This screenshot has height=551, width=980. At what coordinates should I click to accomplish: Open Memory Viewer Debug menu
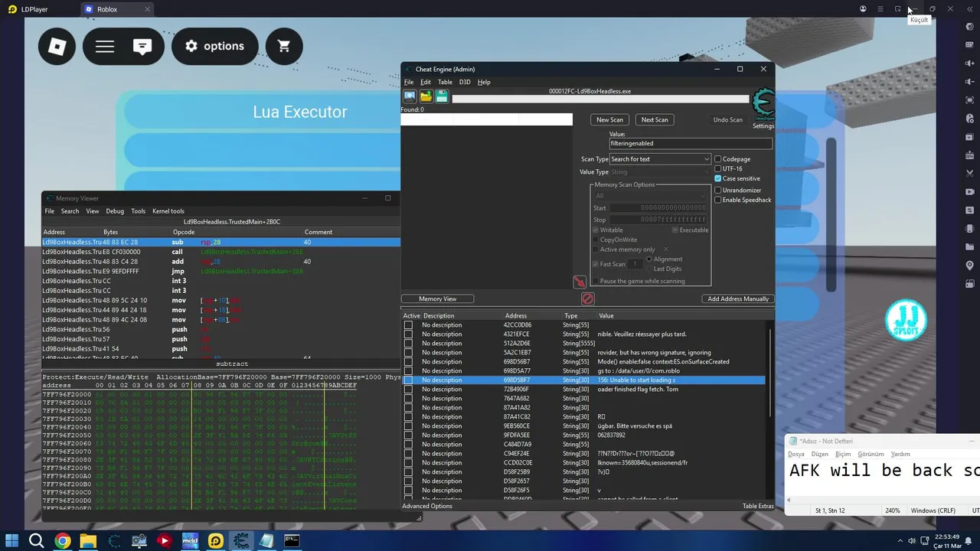pyautogui.click(x=115, y=211)
